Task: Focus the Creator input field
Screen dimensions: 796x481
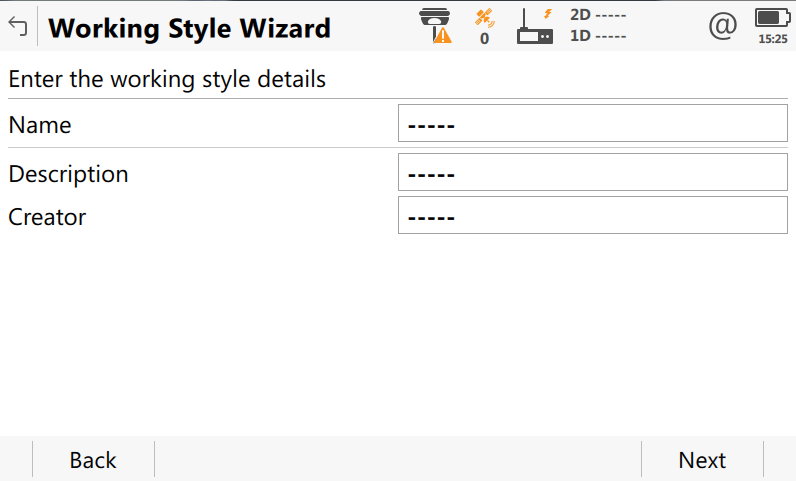Action: click(592, 215)
